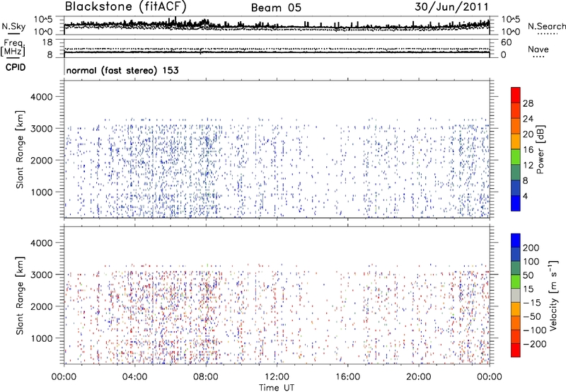
Task: Click the '50' velocity colorbar tick label
Action: coord(528,275)
